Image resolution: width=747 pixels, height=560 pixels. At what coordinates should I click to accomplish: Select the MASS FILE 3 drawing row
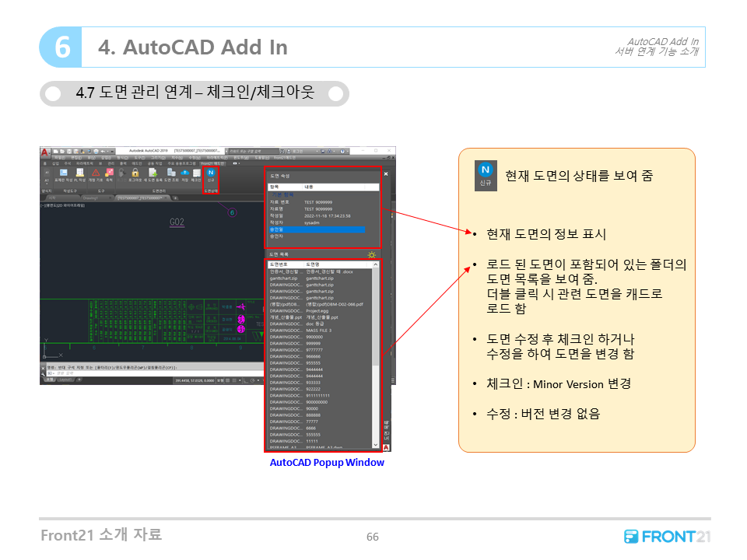point(320,331)
